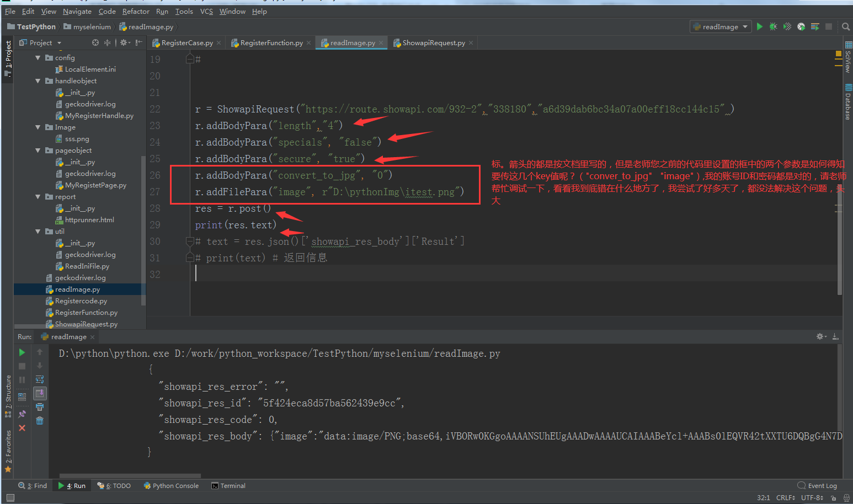Open the VCS menu
The width and height of the screenshot is (853, 504).
coord(206,11)
